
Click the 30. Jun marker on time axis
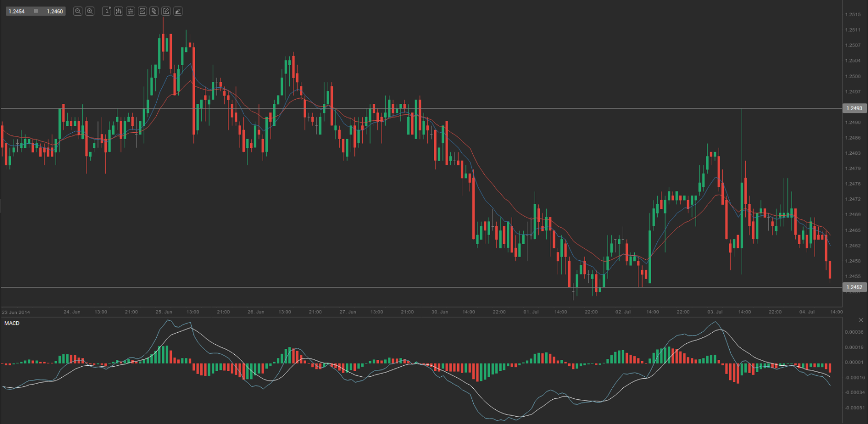pos(440,312)
